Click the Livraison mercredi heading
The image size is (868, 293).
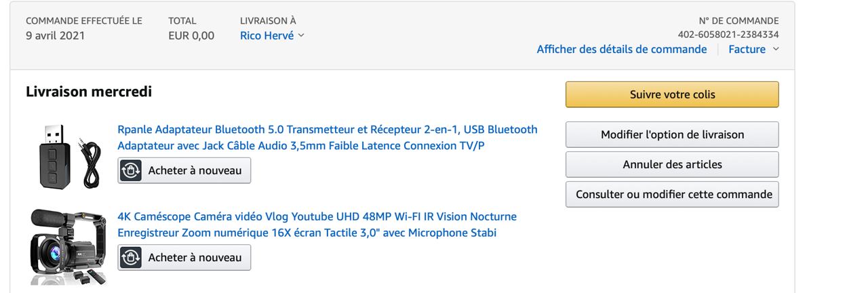point(89,92)
